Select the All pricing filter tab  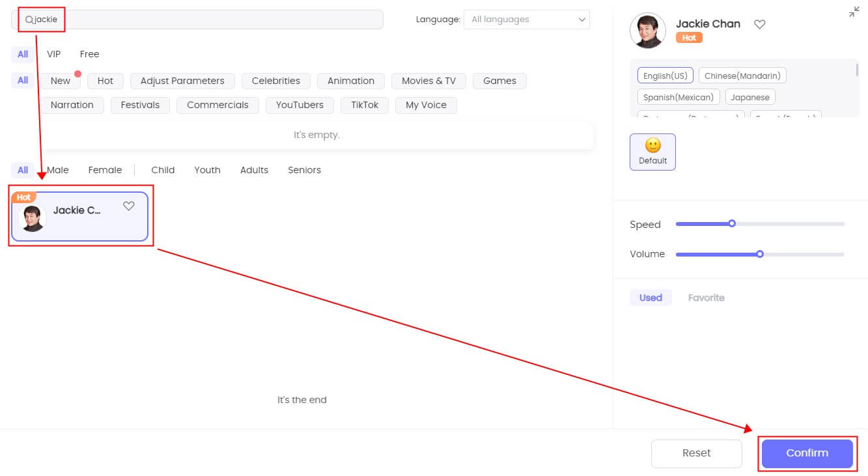[23, 54]
